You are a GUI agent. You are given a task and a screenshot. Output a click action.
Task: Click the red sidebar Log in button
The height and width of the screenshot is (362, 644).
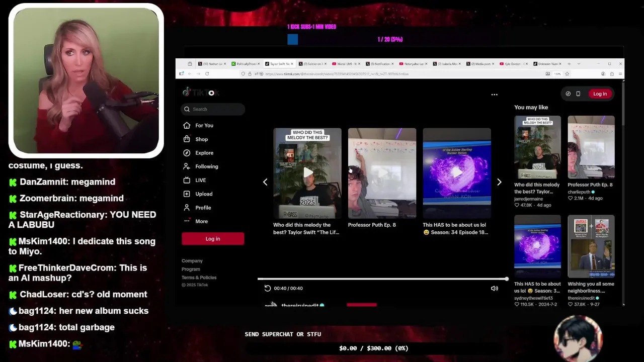[x=213, y=239]
